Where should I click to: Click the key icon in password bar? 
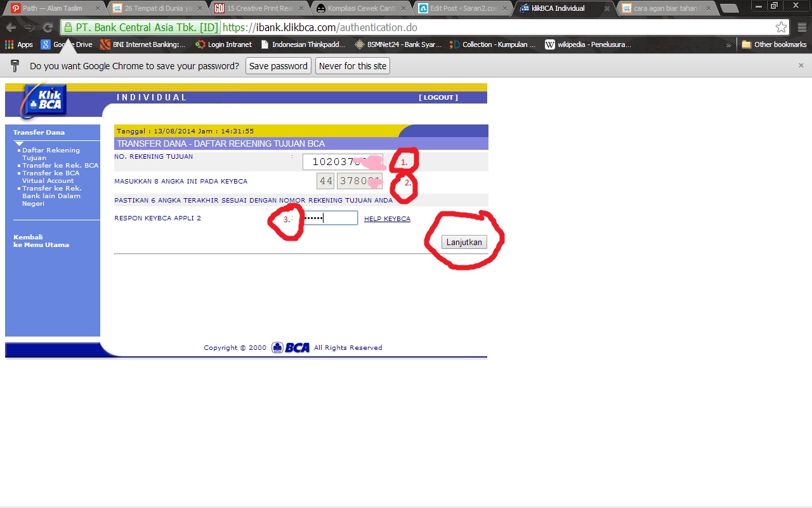pyautogui.click(x=15, y=66)
